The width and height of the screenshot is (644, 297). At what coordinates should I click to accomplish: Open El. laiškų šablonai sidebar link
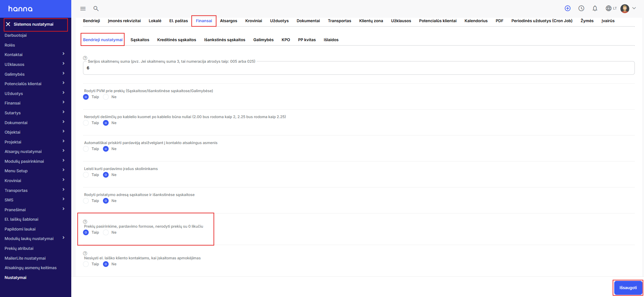[x=22, y=219]
